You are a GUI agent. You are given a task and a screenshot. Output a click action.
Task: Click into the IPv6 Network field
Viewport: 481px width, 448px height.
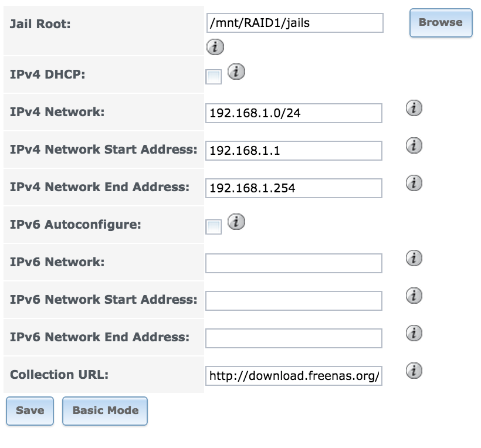294,263
